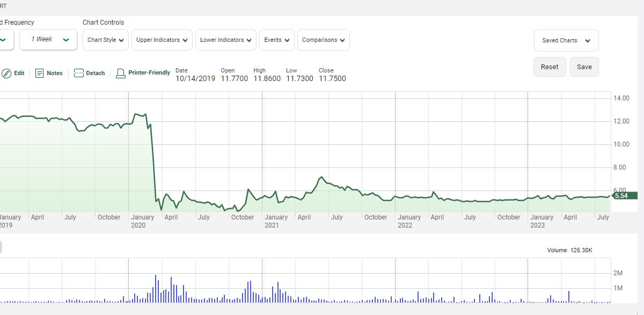Click the green chevron on the frequency selector

click(66, 40)
